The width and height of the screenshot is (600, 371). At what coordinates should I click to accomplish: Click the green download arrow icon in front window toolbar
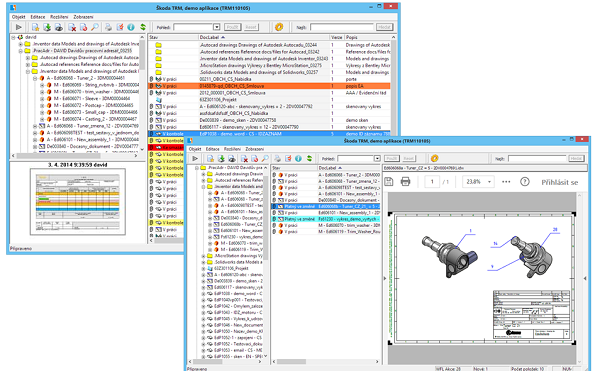click(221, 158)
